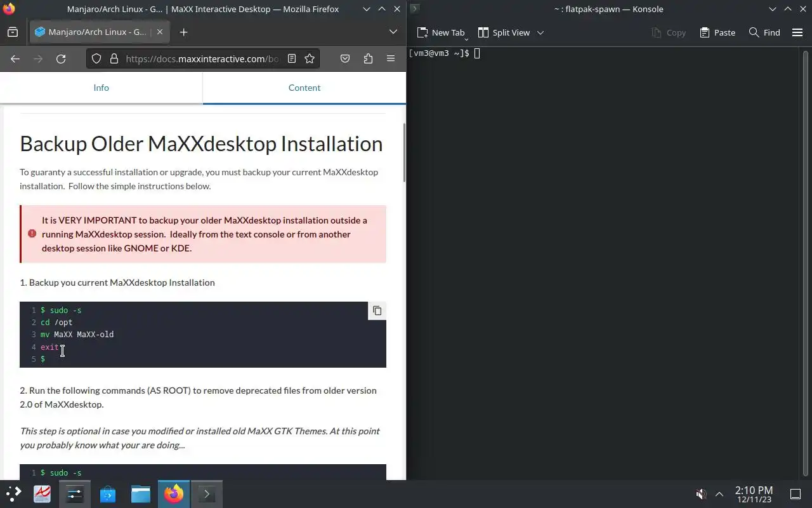Viewport: 812px width, 508px height.
Task: Click the Konsole window scrollbar
Action: click(x=806, y=262)
